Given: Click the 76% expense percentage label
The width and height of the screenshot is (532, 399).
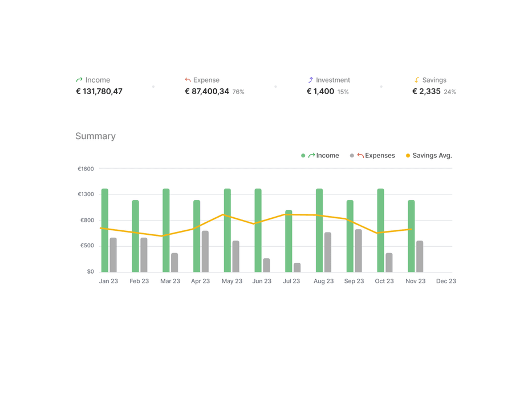Looking at the screenshot, I should [x=238, y=92].
